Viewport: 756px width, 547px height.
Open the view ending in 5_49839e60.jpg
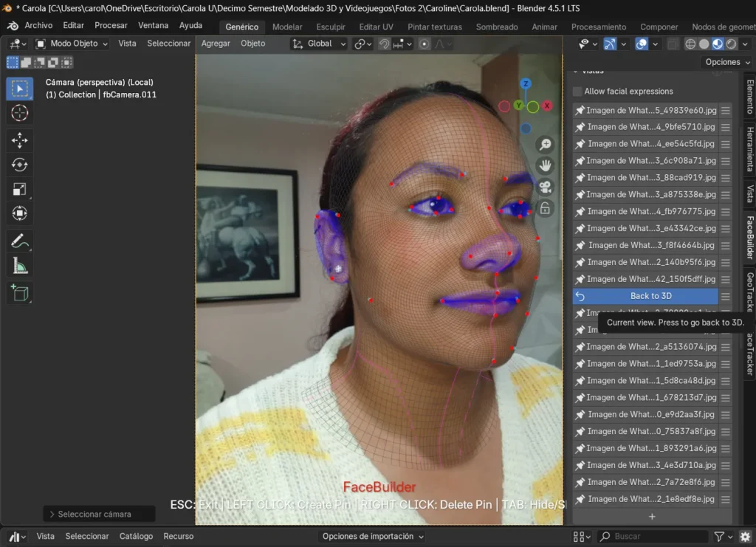(x=645, y=111)
